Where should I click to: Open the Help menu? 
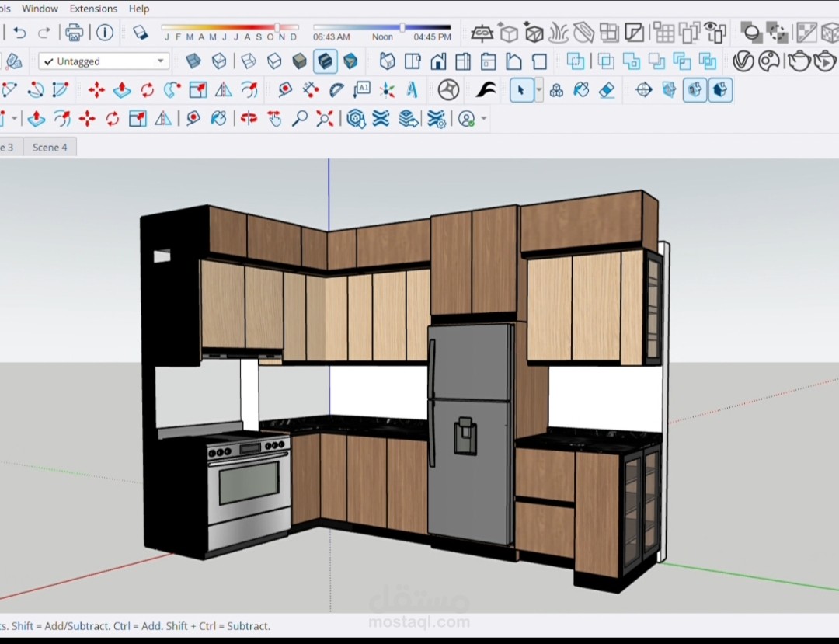[x=139, y=9]
